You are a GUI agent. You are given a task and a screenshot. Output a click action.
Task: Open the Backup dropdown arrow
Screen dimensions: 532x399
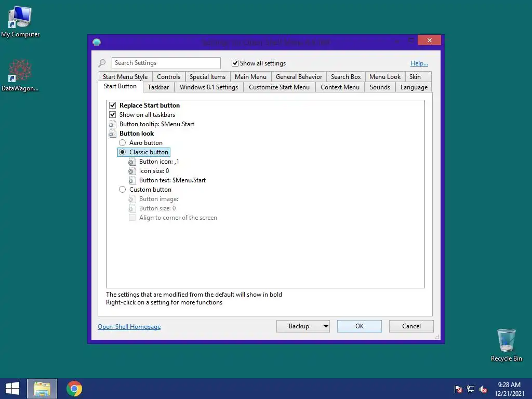[x=326, y=326]
